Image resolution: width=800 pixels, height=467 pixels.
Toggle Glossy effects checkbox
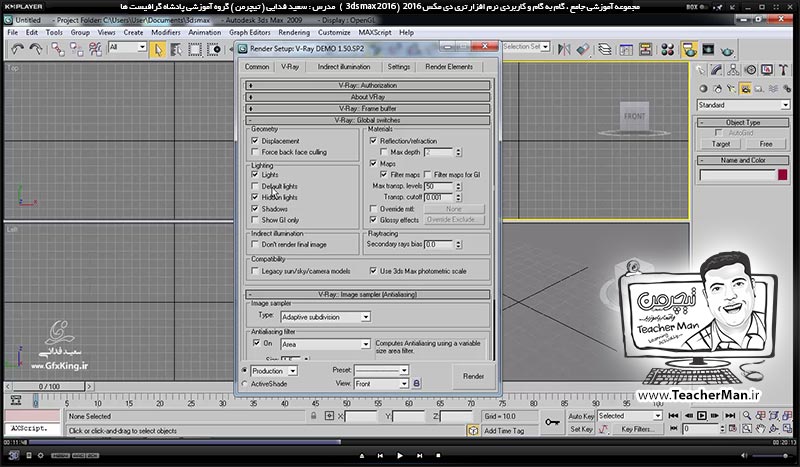373,219
